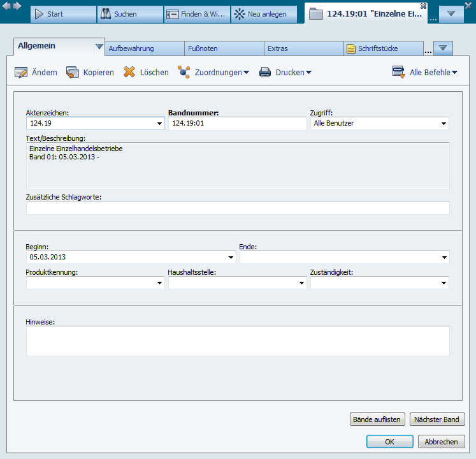The width and height of the screenshot is (476, 459).
Task: Open the Fußnoten tab
Action: [x=224, y=48]
